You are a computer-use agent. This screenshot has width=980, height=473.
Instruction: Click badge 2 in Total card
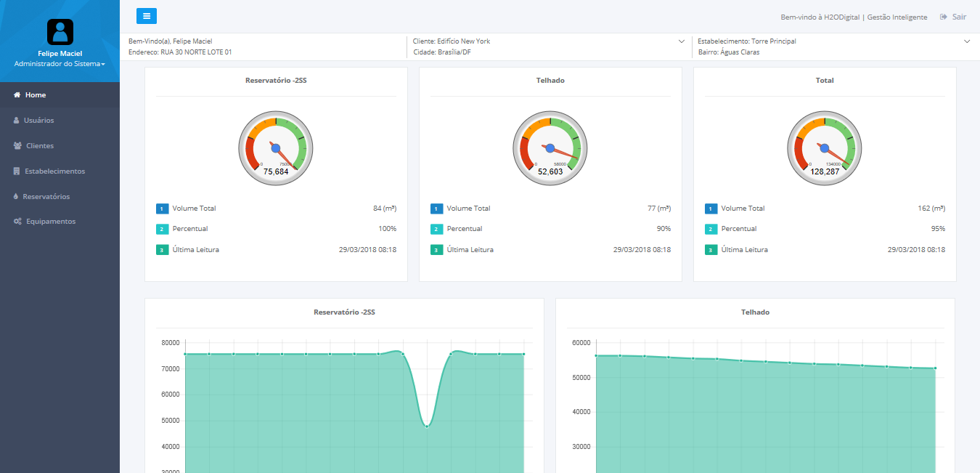711,230
